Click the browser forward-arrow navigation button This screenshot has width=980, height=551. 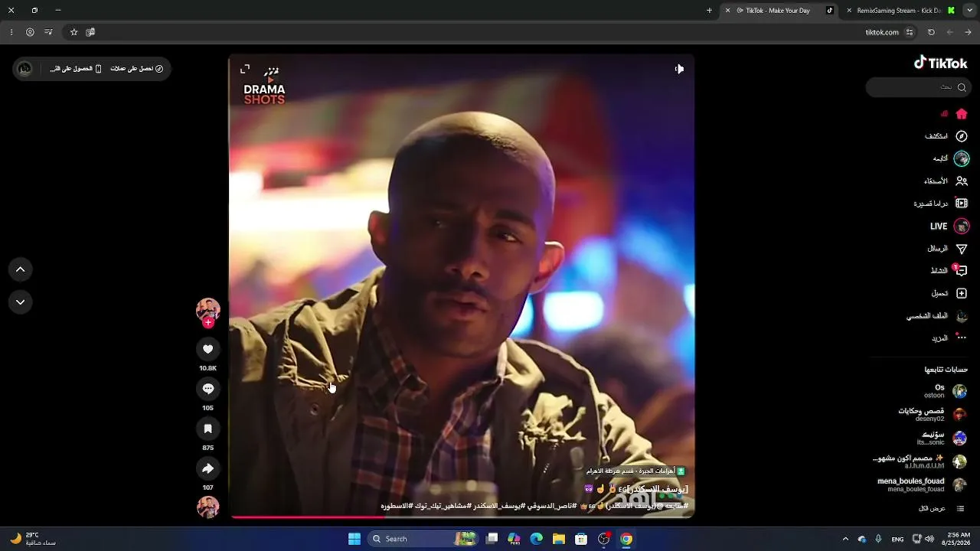(x=969, y=32)
